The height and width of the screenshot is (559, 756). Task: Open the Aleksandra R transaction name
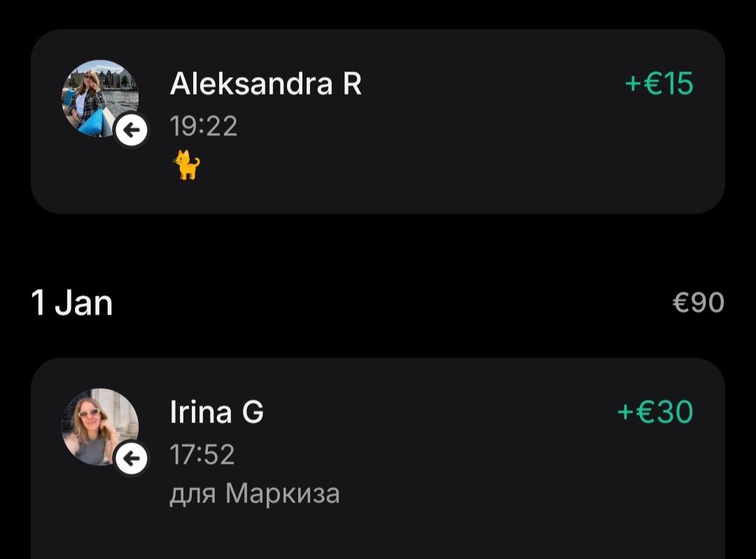click(x=266, y=83)
